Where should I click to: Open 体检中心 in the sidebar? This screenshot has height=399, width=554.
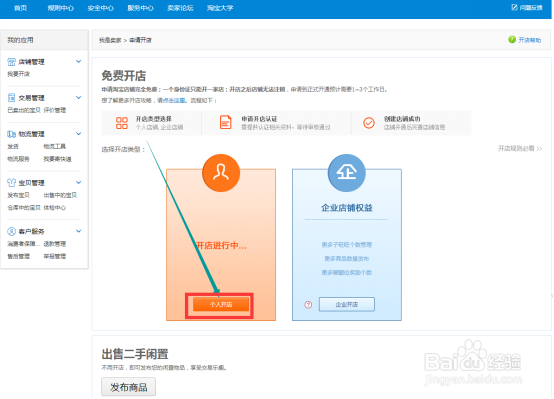(x=55, y=207)
